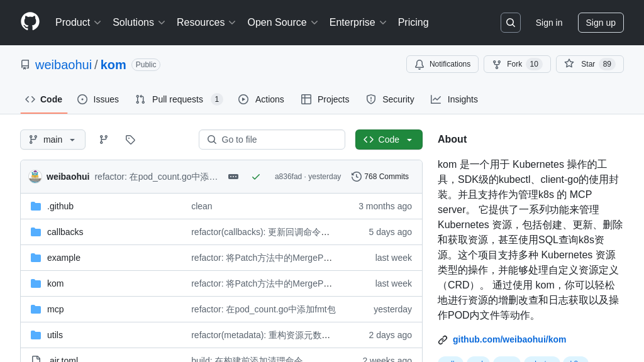644x362 pixels.
Task: Star the kom repository
Action: tap(586, 64)
